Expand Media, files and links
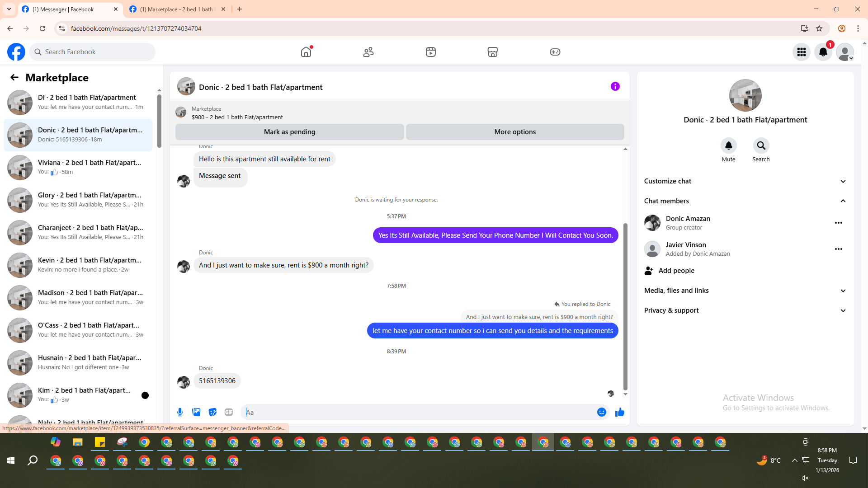 pos(843,291)
